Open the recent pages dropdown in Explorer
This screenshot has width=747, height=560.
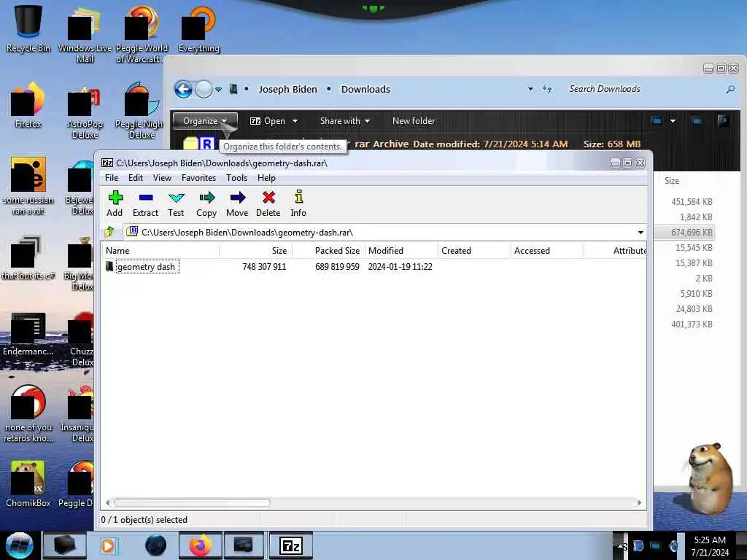(218, 90)
